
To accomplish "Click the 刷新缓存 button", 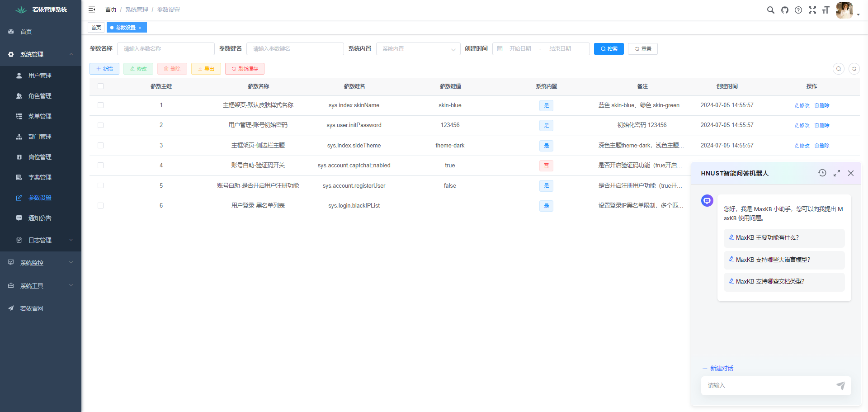I will click(245, 69).
